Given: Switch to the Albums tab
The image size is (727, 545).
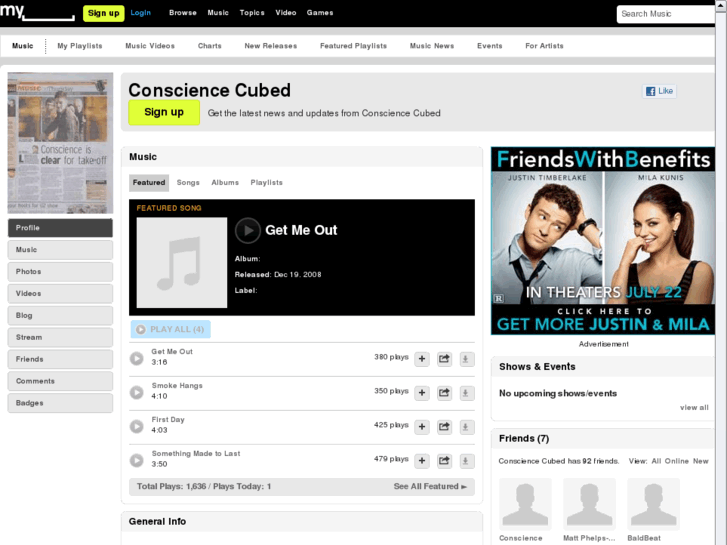Looking at the screenshot, I should pyautogui.click(x=225, y=183).
